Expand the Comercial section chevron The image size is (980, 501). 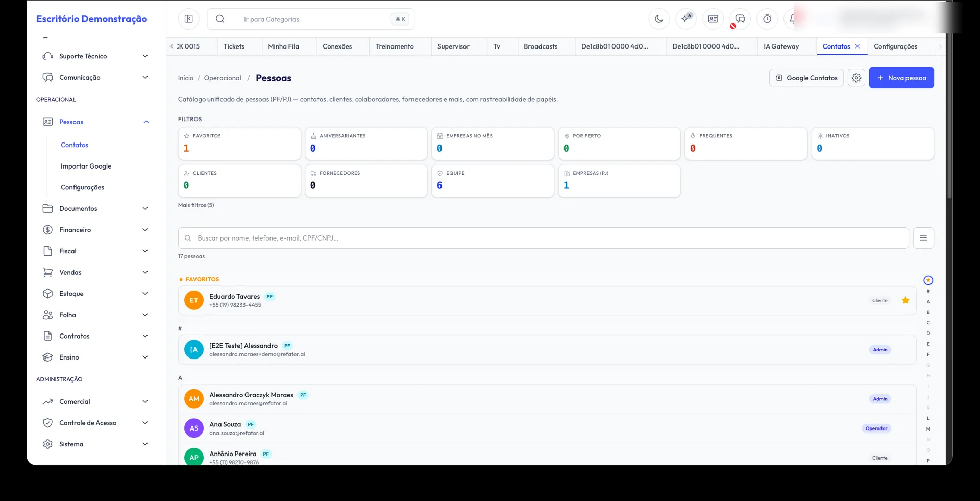tap(145, 402)
